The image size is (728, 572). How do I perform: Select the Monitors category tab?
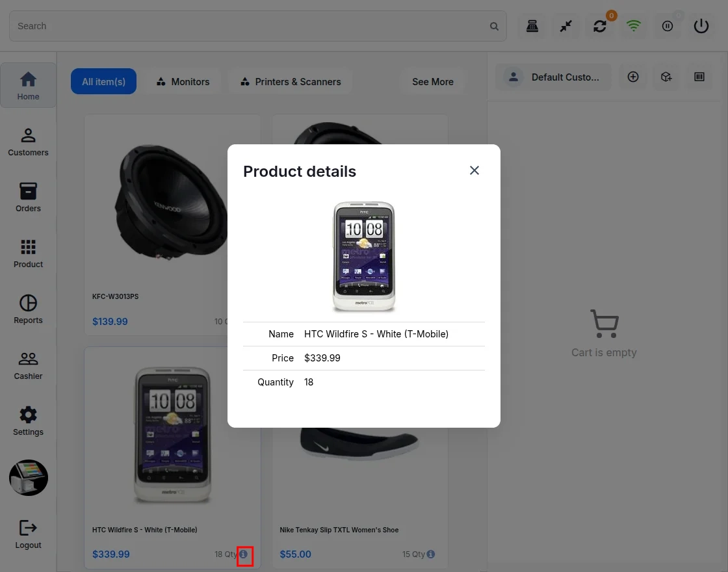click(x=183, y=81)
